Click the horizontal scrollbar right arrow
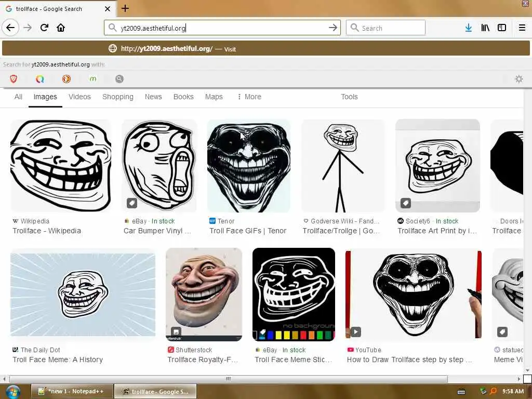The height and width of the screenshot is (399, 532). (519, 379)
